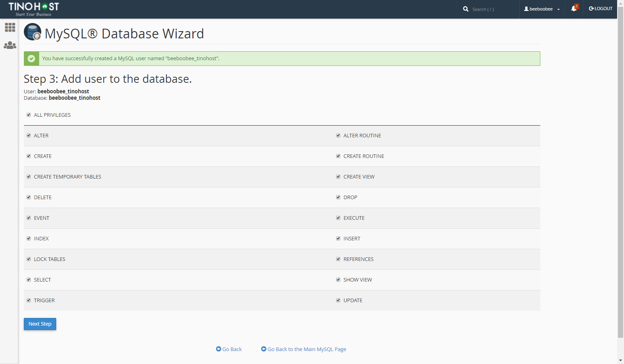
Task: Click the success message text
Action: 131,59
